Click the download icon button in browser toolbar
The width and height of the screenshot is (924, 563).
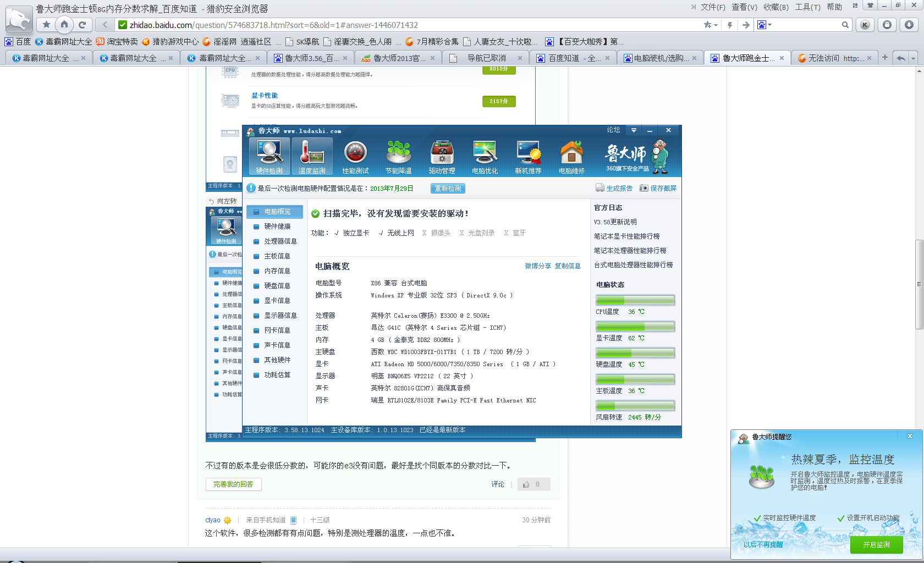[909, 25]
